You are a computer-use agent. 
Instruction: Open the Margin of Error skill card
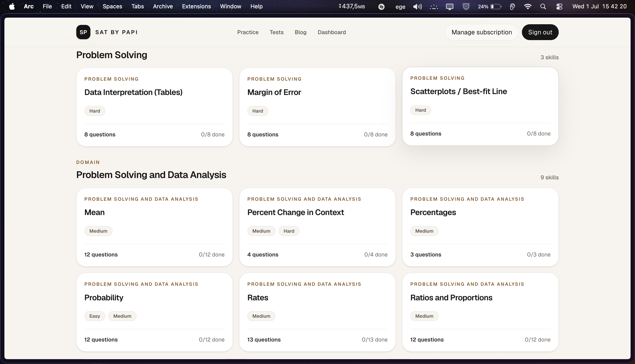pyautogui.click(x=317, y=107)
